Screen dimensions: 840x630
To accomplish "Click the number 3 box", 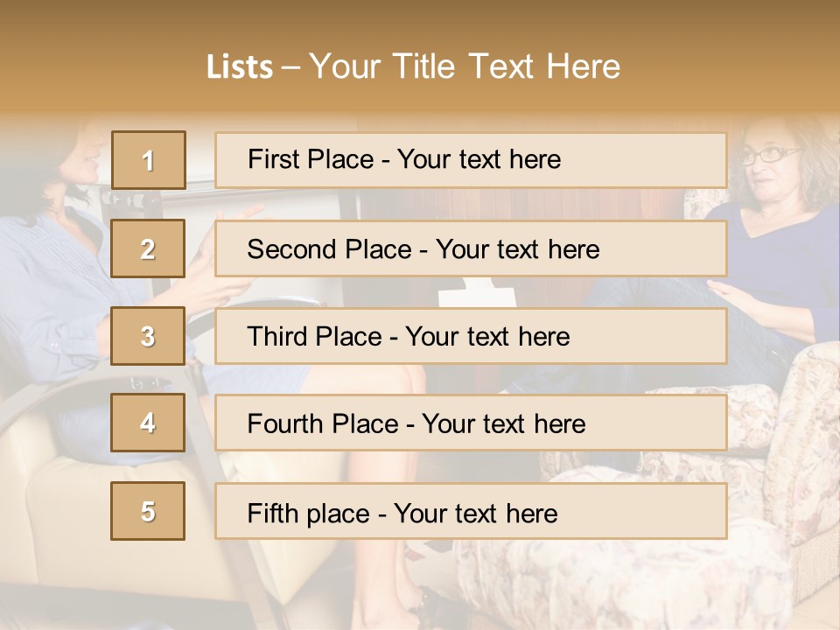I will point(148,336).
